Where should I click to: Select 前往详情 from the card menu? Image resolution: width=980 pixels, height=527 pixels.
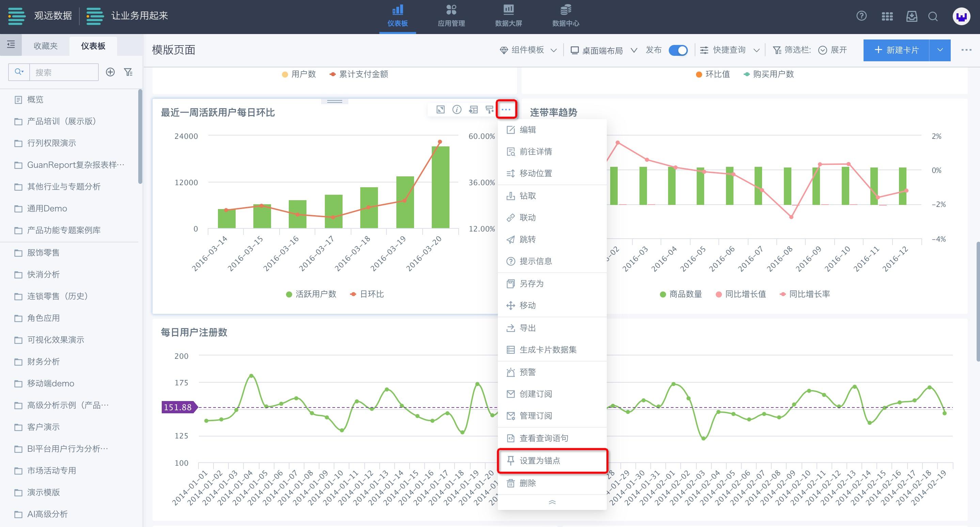pyautogui.click(x=552, y=152)
